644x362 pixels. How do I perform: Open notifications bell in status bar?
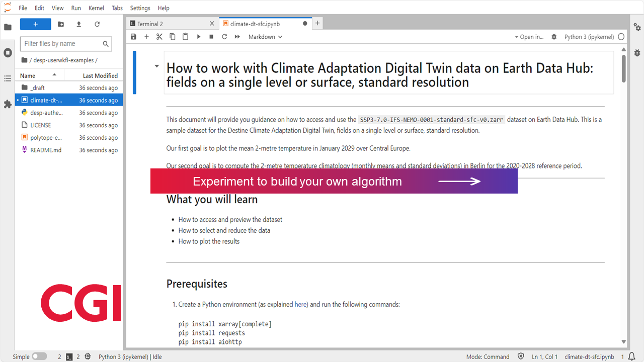631,356
